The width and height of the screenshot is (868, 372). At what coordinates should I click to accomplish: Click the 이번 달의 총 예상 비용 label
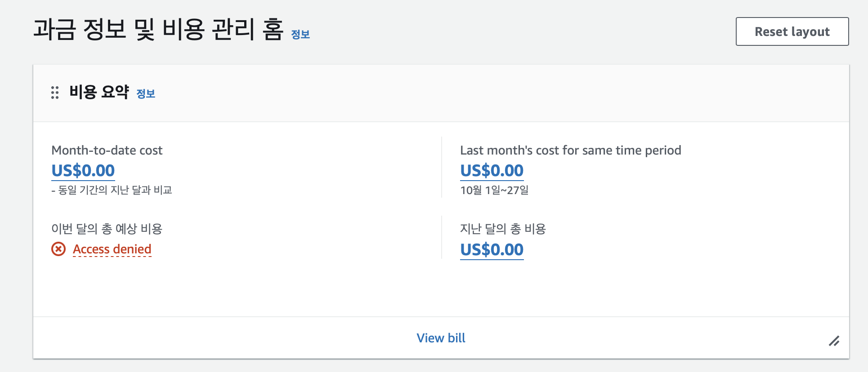pos(107,229)
